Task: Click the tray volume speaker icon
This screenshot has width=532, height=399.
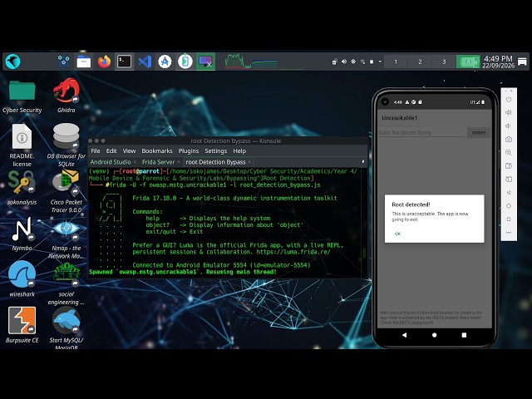Action: [344, 62]
